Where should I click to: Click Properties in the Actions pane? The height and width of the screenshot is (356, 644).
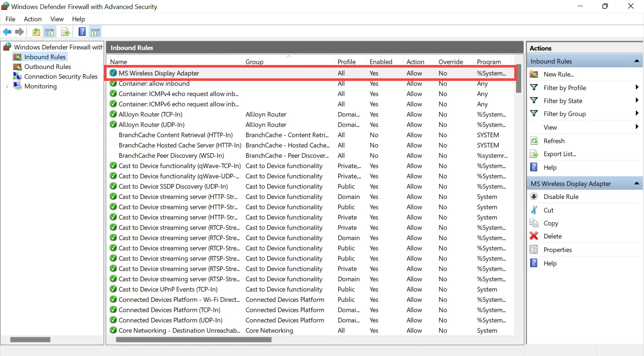[558, 250]
